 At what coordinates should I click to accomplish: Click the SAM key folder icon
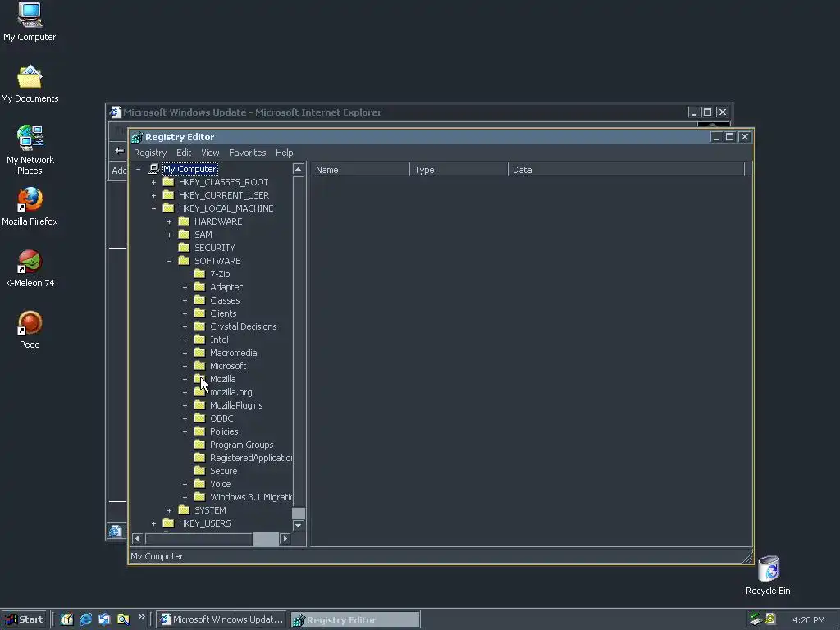tap(184, 235)
